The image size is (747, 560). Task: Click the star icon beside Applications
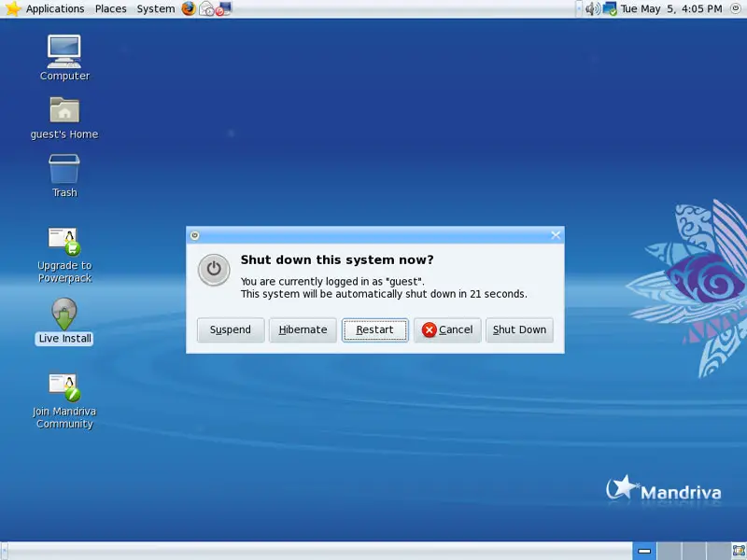click(x=13, y=8)
